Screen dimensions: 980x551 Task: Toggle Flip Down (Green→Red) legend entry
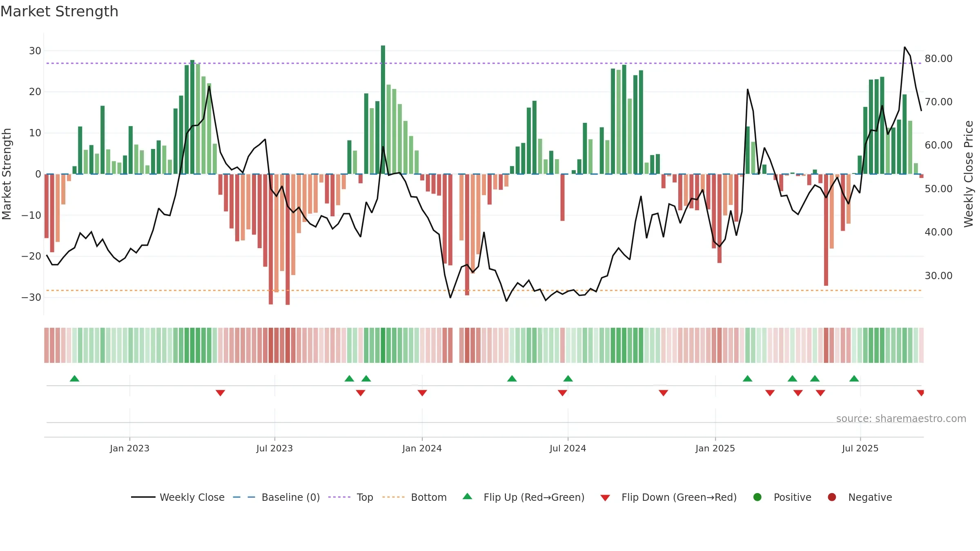click(669, 497)
